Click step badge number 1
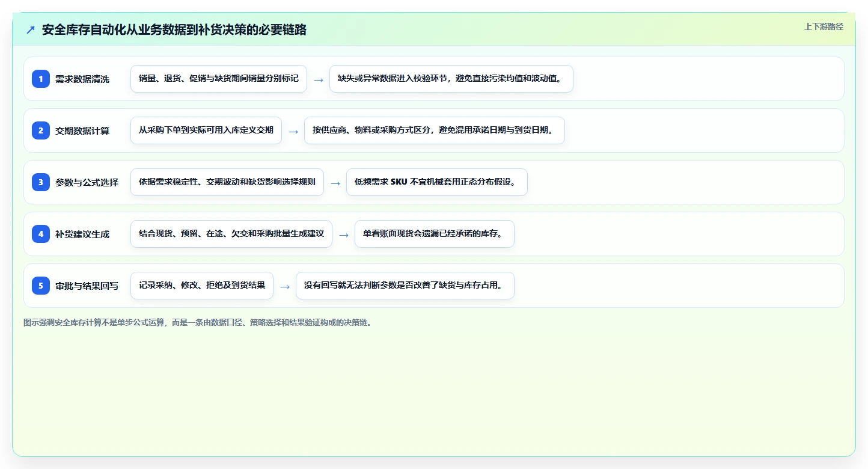The image size is (868, 469). point(41,78)
